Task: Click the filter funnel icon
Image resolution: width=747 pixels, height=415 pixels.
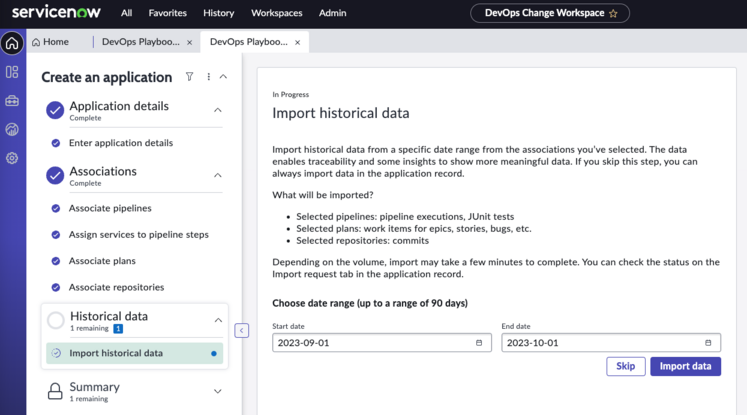Action: (189, 77)
